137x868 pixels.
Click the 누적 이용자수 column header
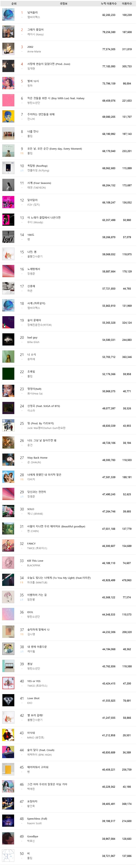109,3
